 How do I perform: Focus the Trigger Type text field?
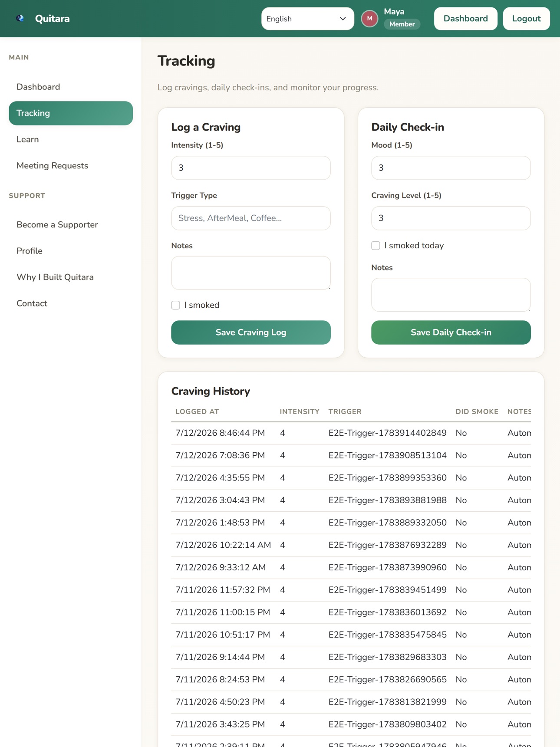click(251, 218)
